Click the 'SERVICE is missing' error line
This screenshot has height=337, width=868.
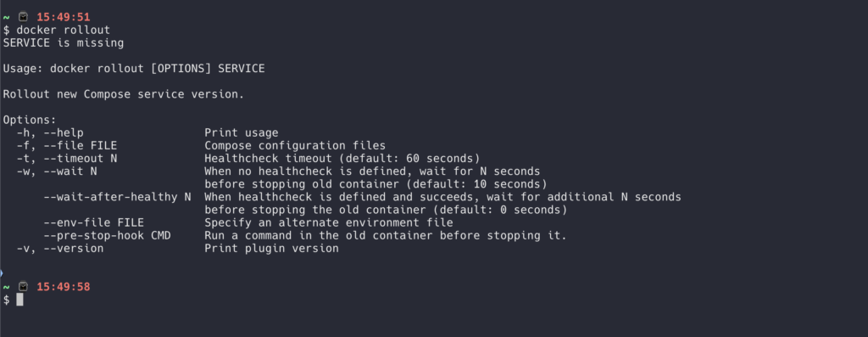[64, 42]
